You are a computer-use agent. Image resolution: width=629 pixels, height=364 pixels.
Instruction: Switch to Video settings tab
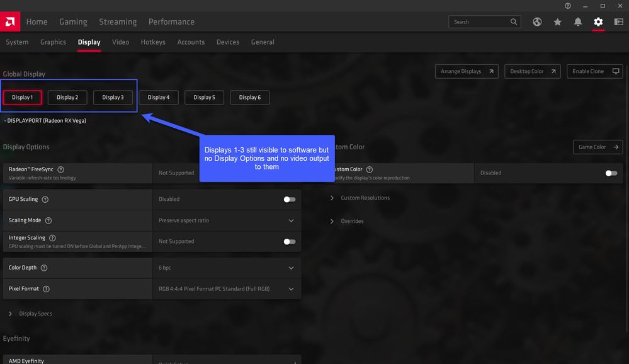120,42
